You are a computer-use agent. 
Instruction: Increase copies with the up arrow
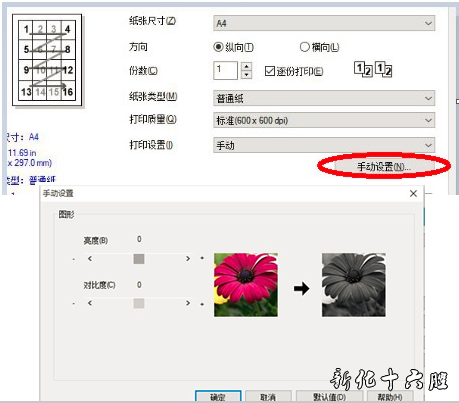(x=246, y=66)
